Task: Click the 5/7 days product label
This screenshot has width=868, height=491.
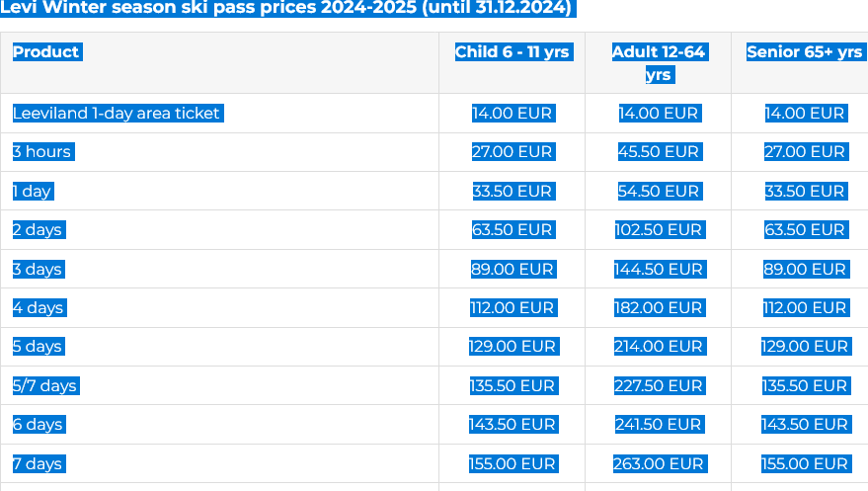Action: click(46, 386)
